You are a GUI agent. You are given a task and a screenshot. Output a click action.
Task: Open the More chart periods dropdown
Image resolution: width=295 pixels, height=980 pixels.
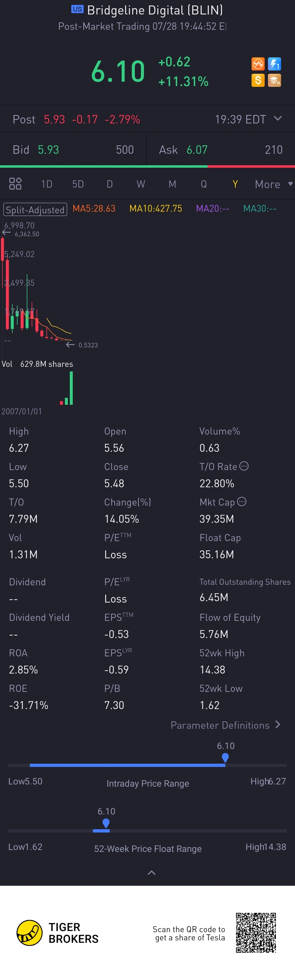tap(273, 184)
